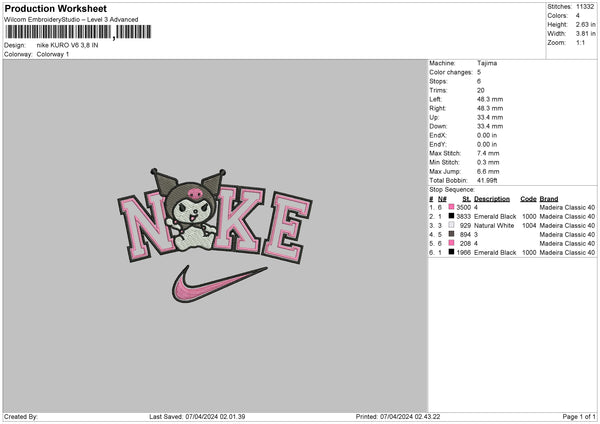600x424 pixels.
Task: Click the black swatch beside 1966 Emerald Black
Action: tap(452, 252)
